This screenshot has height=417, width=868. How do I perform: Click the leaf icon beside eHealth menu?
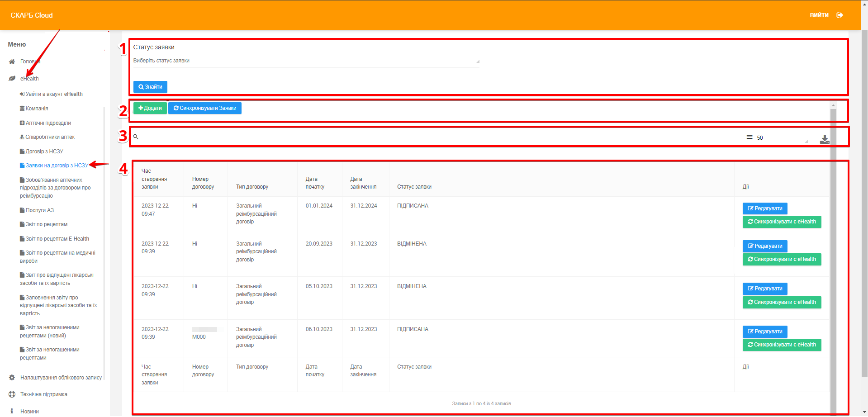click(12, 79)
